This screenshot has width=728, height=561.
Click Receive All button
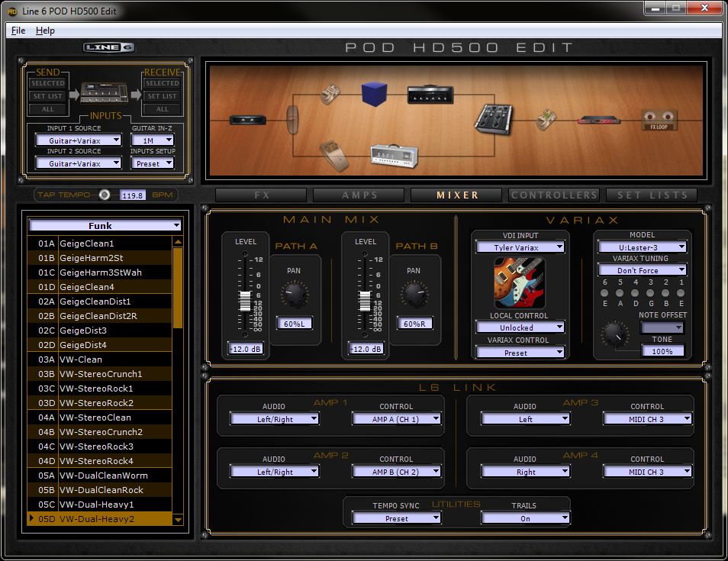[x=162, y=109]
